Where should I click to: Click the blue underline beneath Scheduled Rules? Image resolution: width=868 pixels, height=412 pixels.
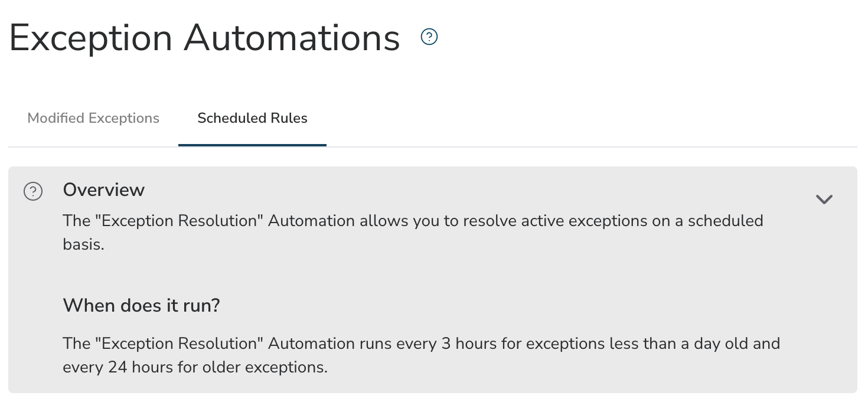point(252,145)
